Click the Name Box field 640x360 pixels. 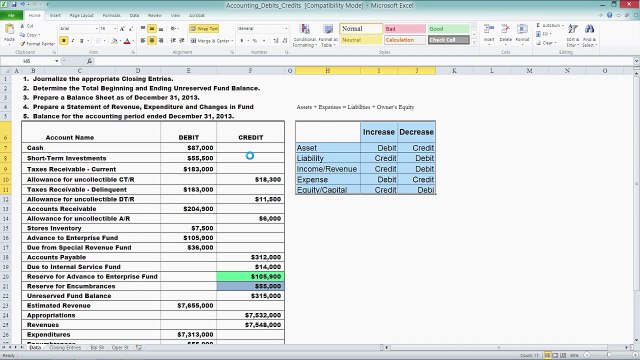[x=27, y=61]
